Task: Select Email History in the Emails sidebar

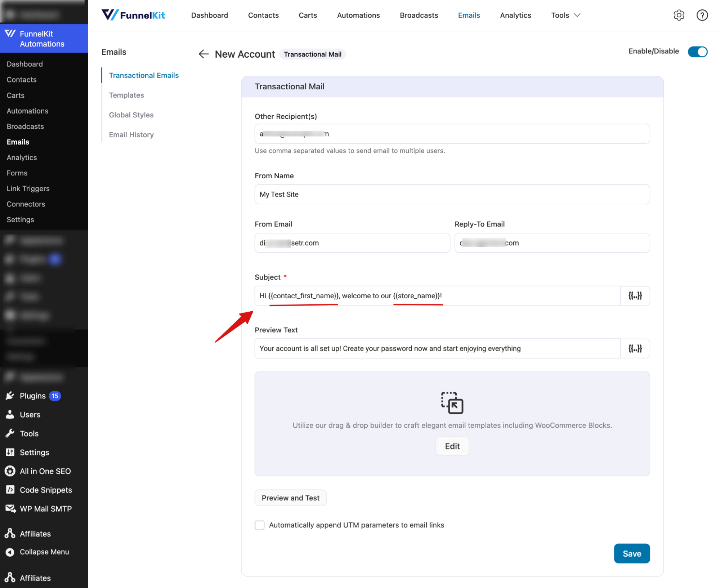Action: (x=131, y=134)
